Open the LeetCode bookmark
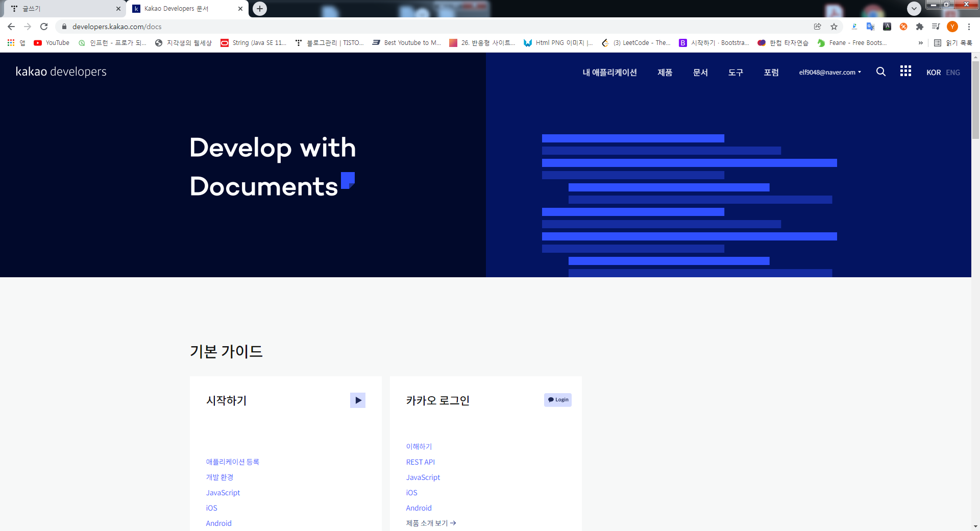This screenshot has height=531, width=980. tap(636, 43)
